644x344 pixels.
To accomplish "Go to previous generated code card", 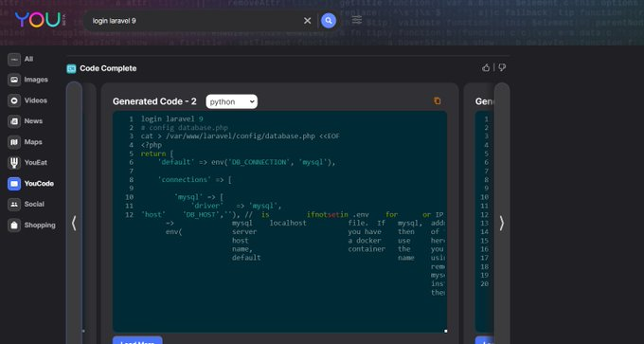I will click(x=74, y=223).
